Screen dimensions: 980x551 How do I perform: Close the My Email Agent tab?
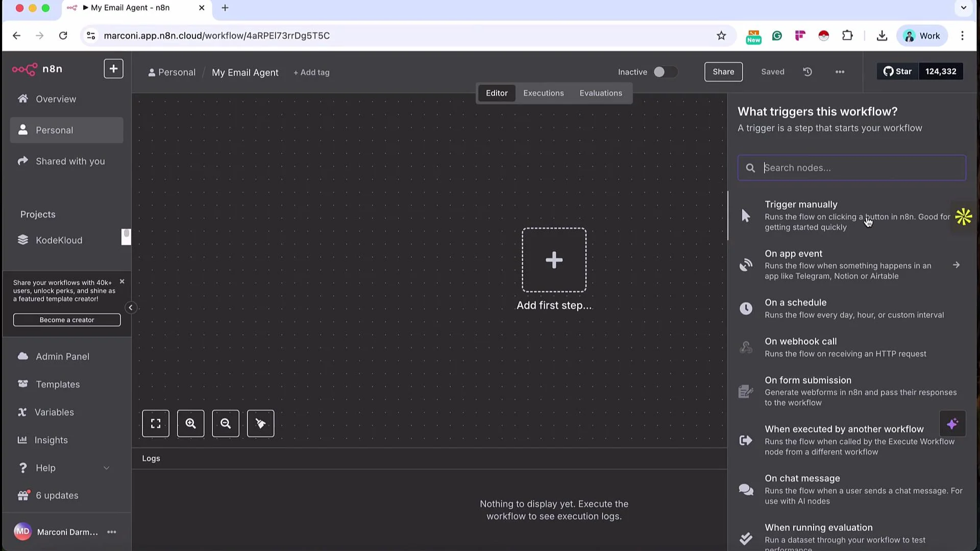click(x=202, y=8)
